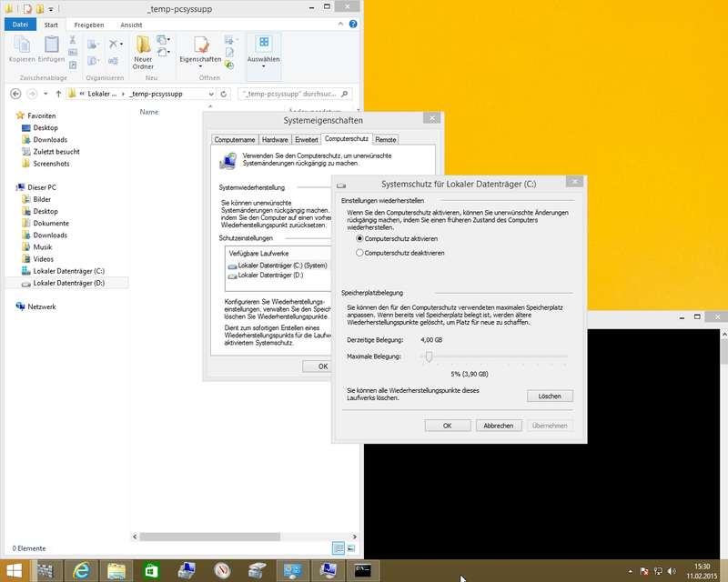This screenshot has width=728, height=582.
Task: Click the Windows Start button
Action: click(x=14, y=570)
